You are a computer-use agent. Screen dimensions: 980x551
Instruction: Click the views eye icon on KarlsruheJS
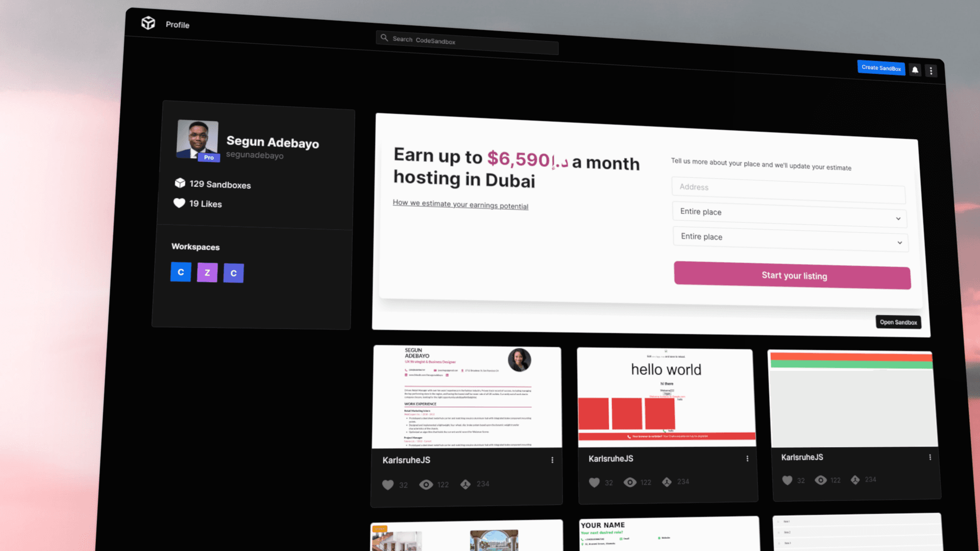426,484
